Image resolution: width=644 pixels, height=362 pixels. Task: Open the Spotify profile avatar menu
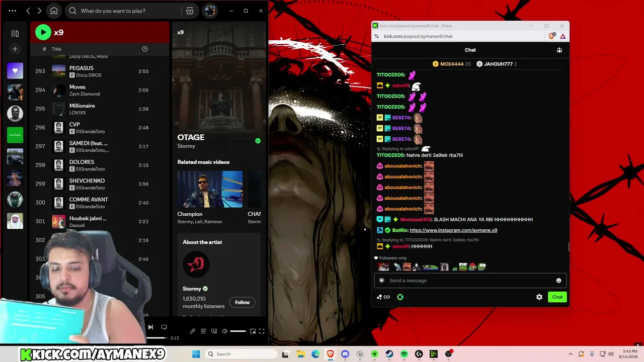pyautogui.click(x=210, y=11)
